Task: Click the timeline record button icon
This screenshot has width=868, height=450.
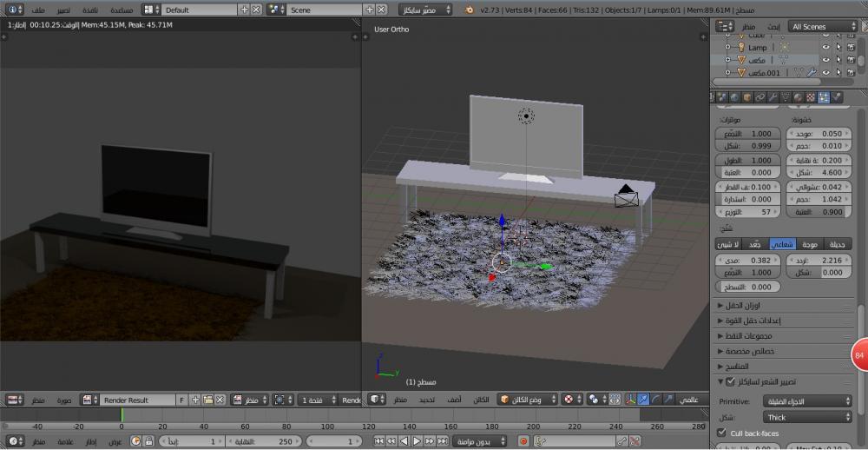Action: pos(523,441)
